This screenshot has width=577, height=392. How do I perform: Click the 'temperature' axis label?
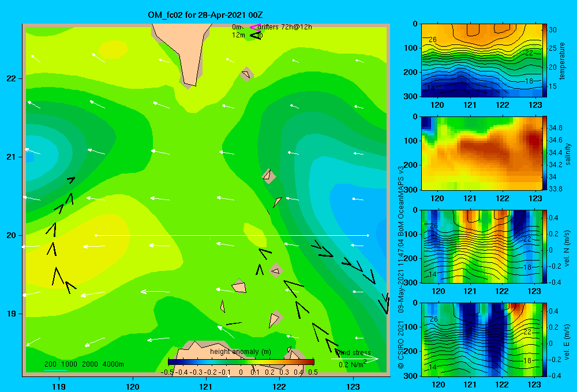coord(562,61)
